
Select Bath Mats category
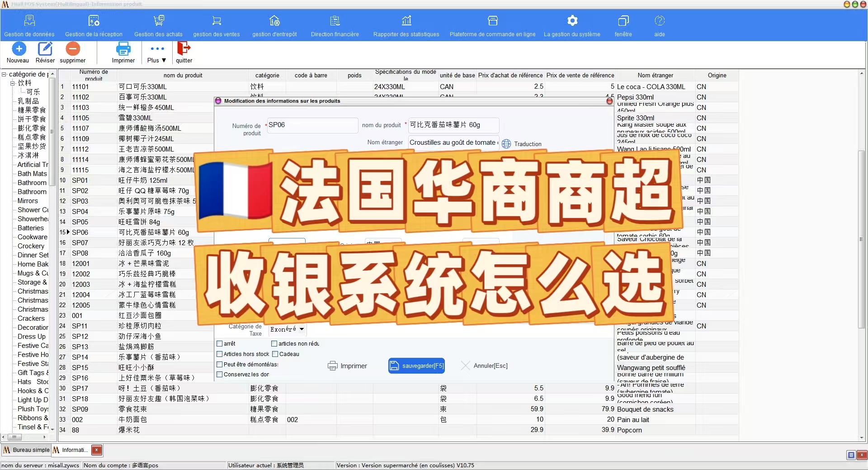point(32,174)
